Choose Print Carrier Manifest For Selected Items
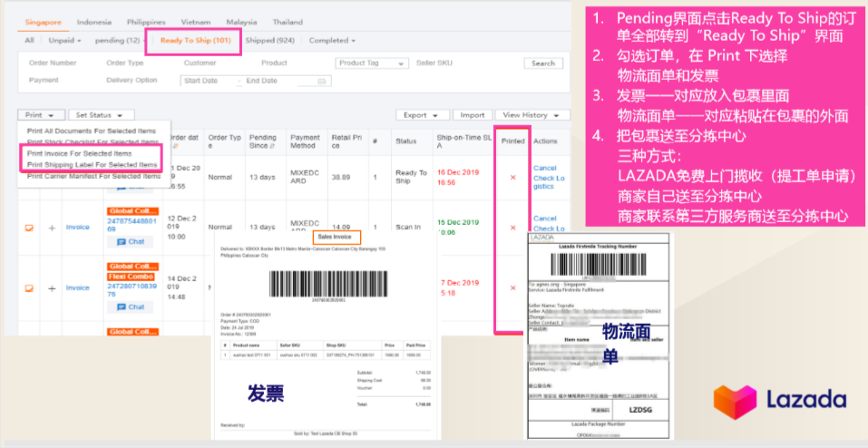The width and height of the screenshot is (868, 448). pyautogui.click(x=94, y=177)
